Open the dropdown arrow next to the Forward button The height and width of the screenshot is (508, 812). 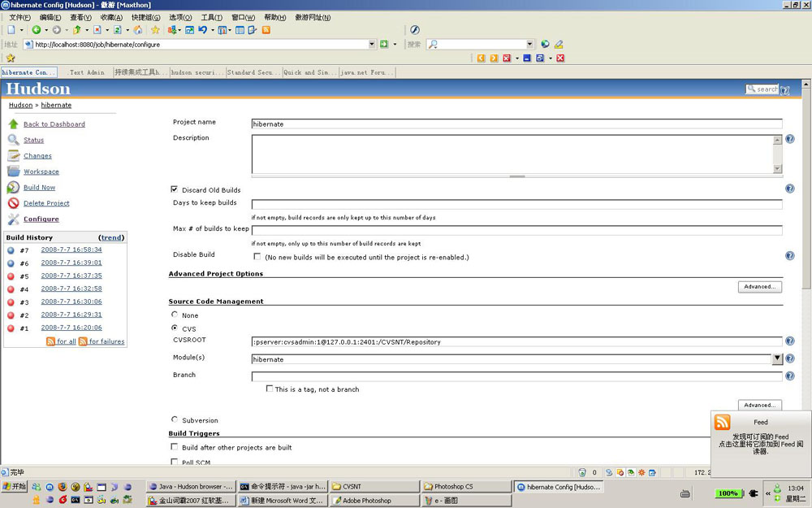point(67,30)
